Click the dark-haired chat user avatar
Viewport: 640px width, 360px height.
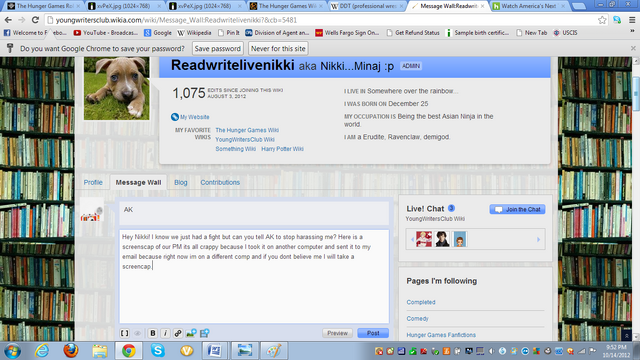442,239
